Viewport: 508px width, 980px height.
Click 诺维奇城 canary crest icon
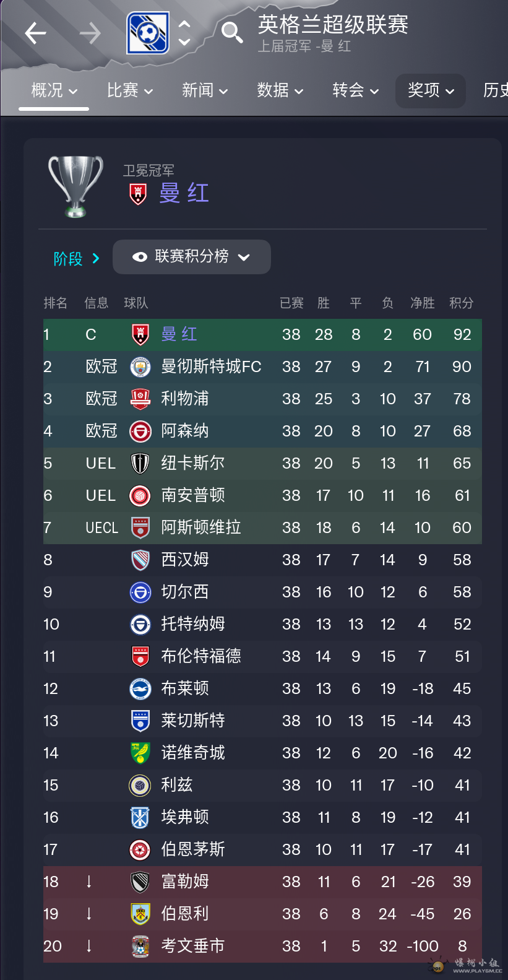point(140,753)
